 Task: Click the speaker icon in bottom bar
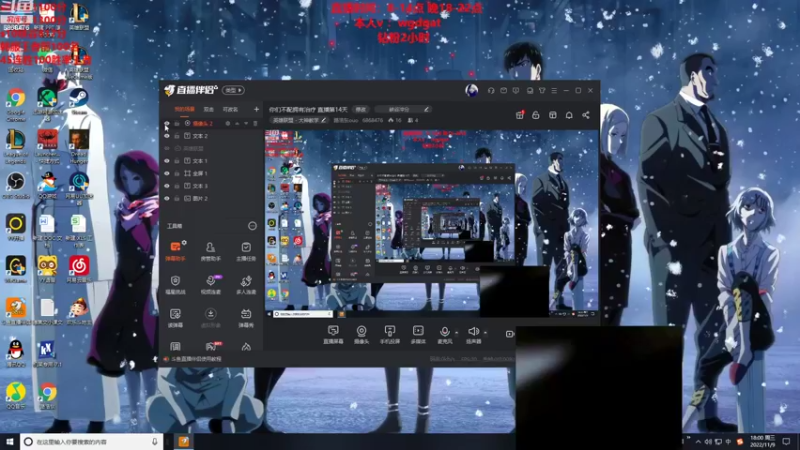(x=473, y=332)
